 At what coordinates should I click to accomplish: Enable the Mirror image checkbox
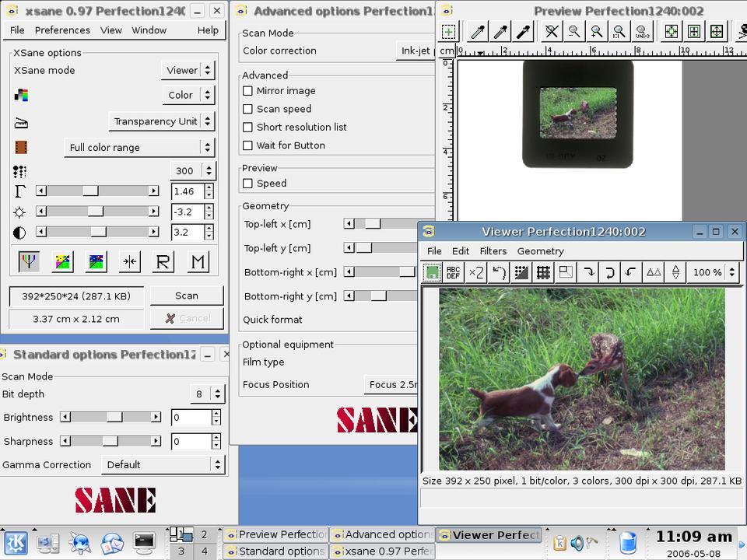tap(248, 91)
